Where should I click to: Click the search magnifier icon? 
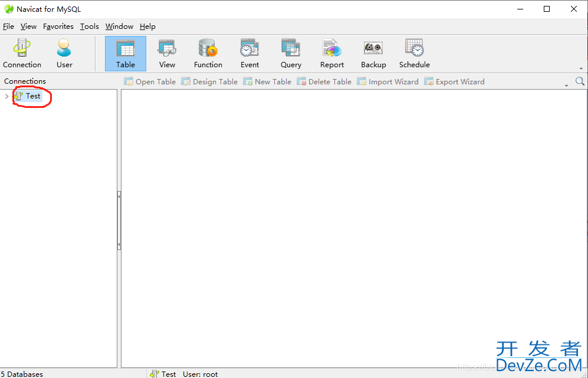click(x=580, y=81)
